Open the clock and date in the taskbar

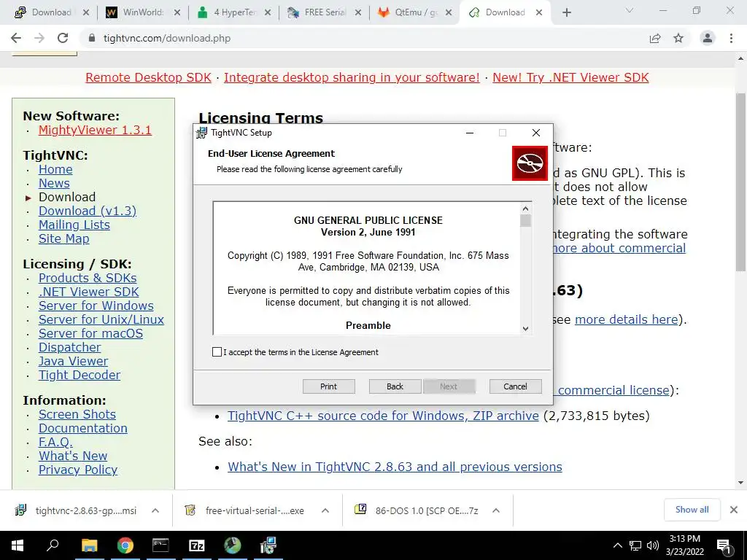(x=684, y=545)
